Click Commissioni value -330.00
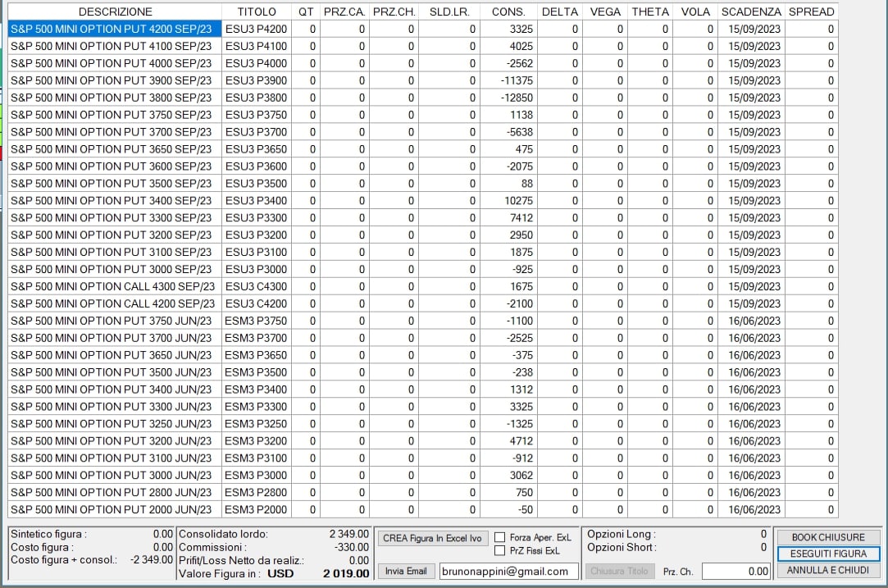The height and width of the screenshot is (588, 888). tap(352, 547)
